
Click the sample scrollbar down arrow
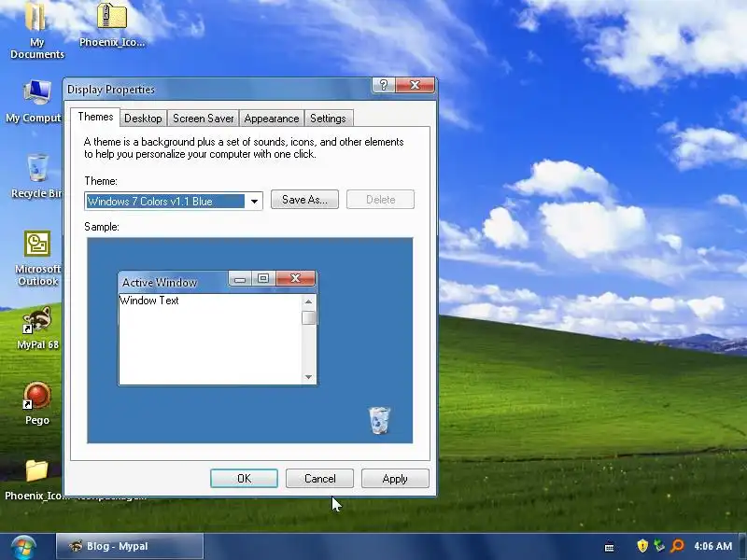309,377
